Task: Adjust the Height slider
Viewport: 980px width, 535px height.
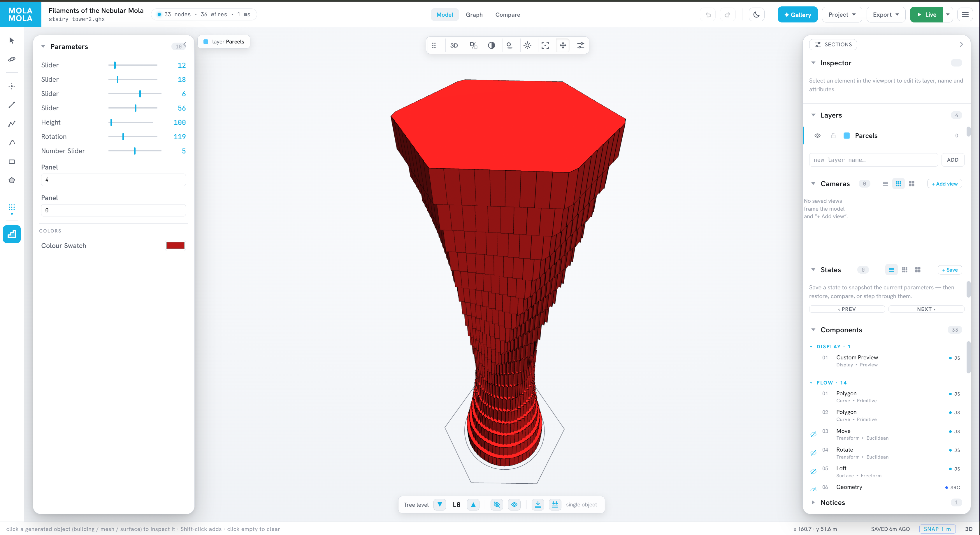Action: pos(131,122)
